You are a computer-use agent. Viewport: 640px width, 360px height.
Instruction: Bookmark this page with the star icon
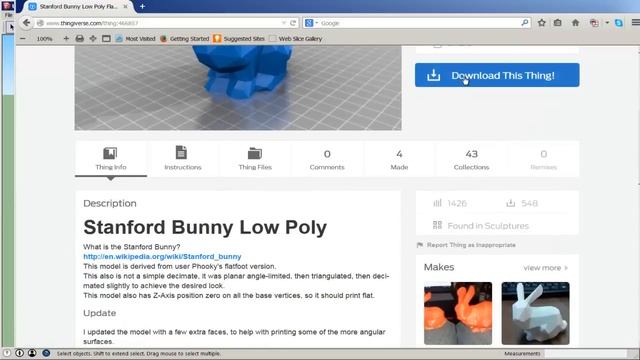(x=542, y=23)
